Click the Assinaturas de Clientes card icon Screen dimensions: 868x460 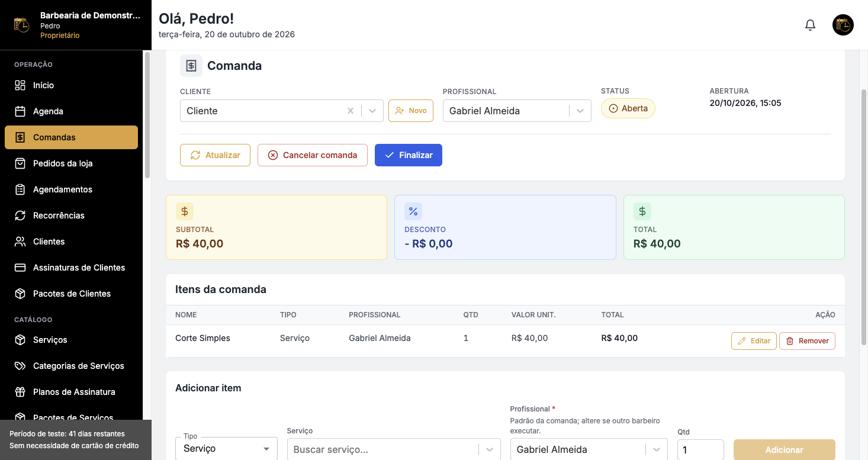tap(20, 268)
